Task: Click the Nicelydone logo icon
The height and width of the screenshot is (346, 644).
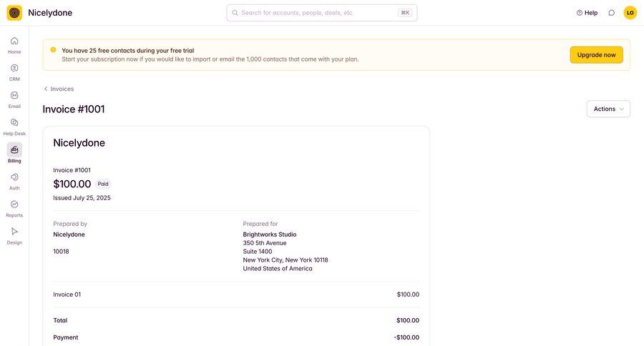Action: pos(14,13)
